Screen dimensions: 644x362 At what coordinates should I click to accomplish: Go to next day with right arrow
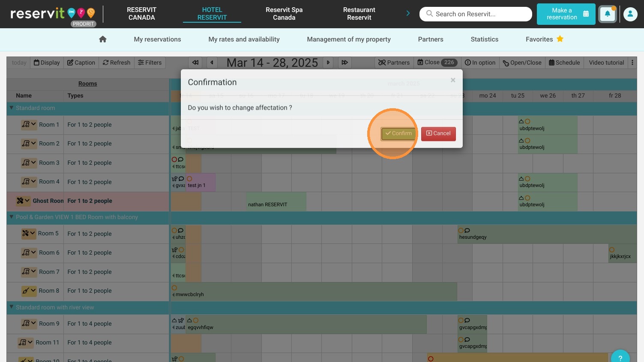pos(328,62)
